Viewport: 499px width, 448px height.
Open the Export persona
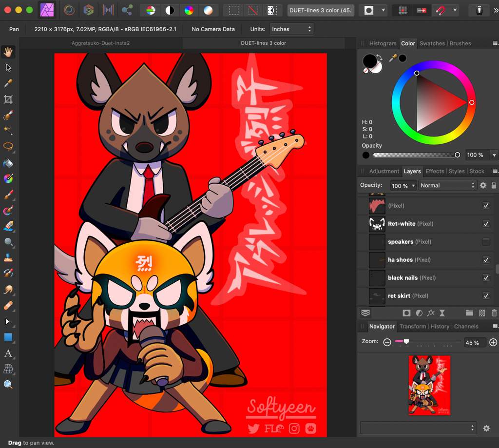[x=127, y=10]
